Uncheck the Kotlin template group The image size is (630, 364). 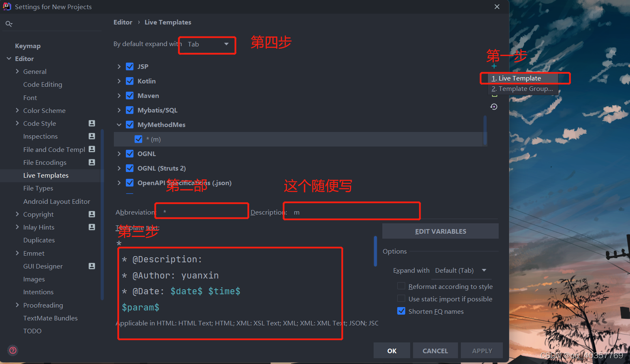pos(130,81)
